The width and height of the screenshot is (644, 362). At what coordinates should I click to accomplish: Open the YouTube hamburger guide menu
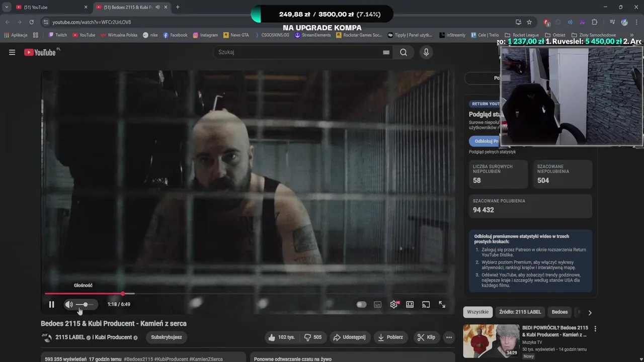point(12,52)
